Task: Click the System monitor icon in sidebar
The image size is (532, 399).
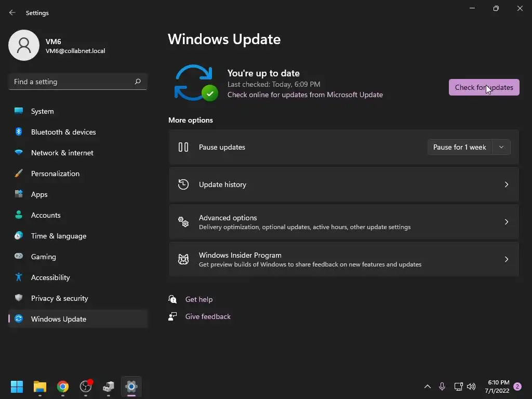Action: tap(19, 111)
